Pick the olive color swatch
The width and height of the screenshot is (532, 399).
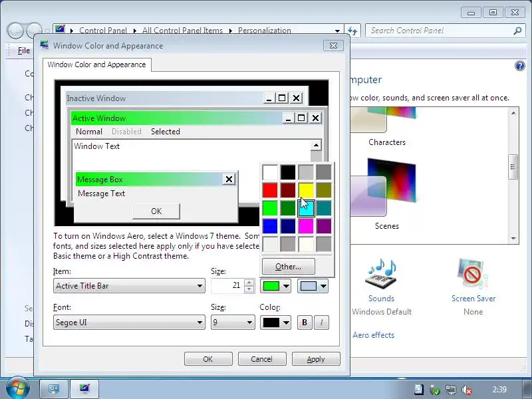pyautogui.click(x=324, y=190)
